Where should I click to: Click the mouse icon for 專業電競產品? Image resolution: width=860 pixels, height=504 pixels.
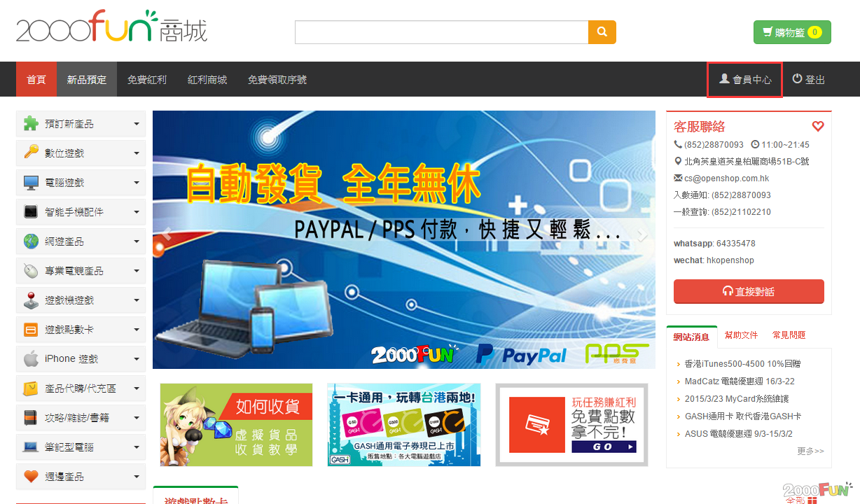click(x=31, y=271)
